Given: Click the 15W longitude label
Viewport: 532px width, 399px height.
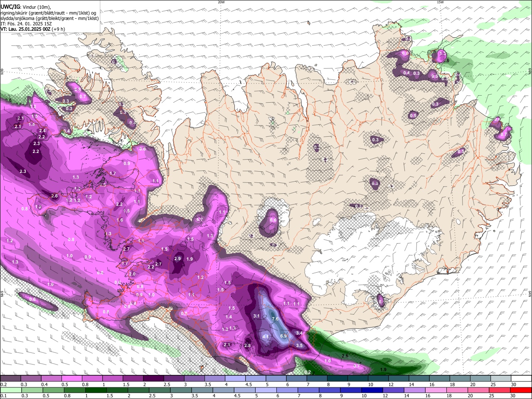Looking at the screenshot, I should click(440, 2).
